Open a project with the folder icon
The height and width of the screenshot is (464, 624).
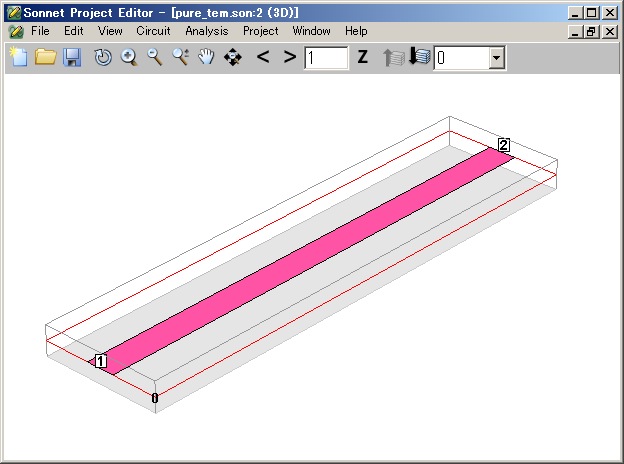click(x=45, y=57)
